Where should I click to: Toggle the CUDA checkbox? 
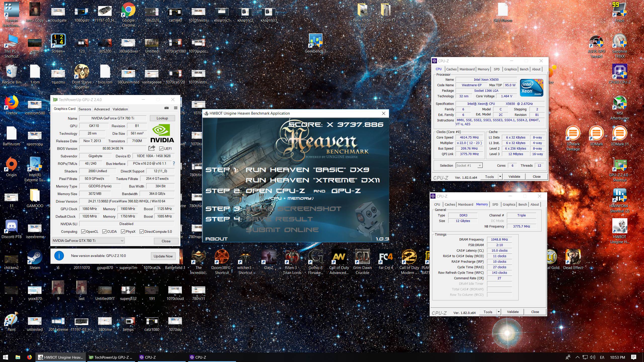104,232
